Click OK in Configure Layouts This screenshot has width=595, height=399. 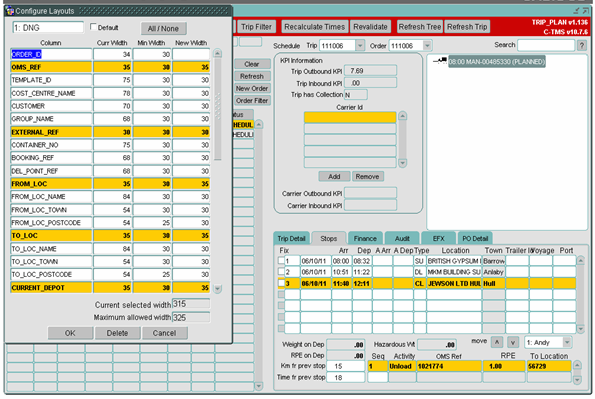click(x=70, y=333)
